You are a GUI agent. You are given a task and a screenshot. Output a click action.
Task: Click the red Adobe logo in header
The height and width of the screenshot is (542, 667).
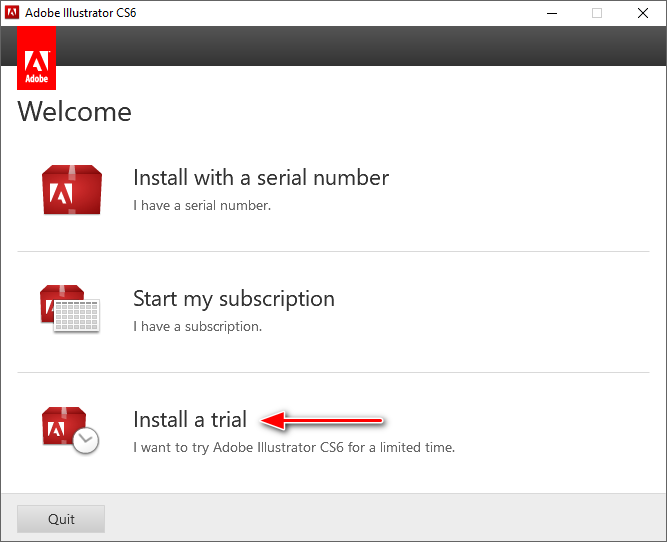(37, 58)
